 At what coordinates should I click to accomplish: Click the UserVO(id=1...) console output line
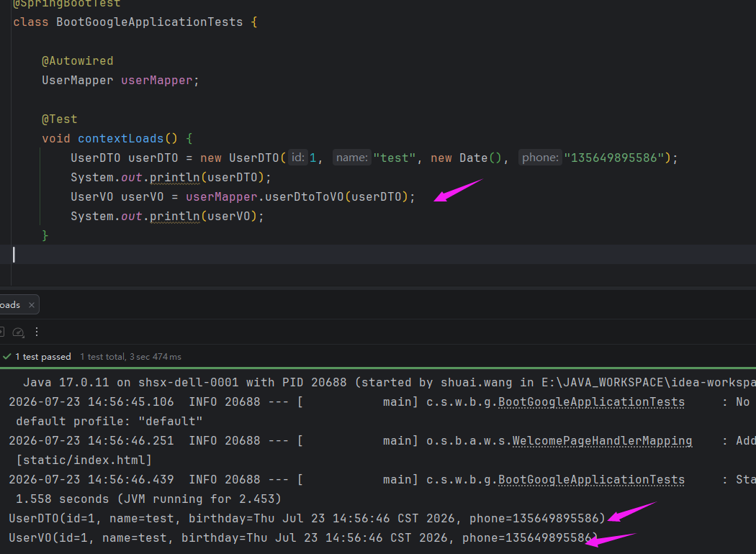click(303, 538)
